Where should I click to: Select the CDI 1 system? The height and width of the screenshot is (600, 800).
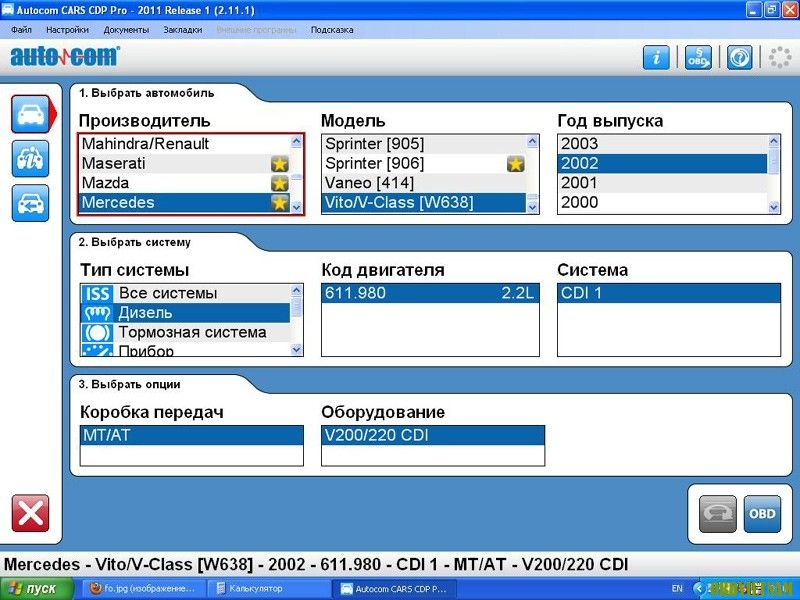pos(669,293)
